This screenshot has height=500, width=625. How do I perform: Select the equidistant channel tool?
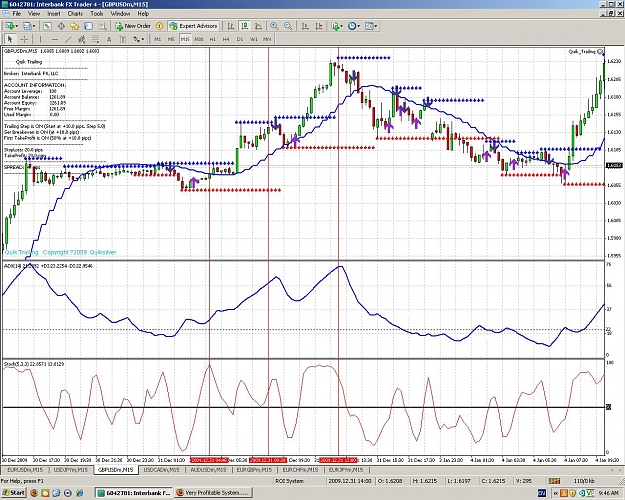pyautogui.click(x=82, y=39)
